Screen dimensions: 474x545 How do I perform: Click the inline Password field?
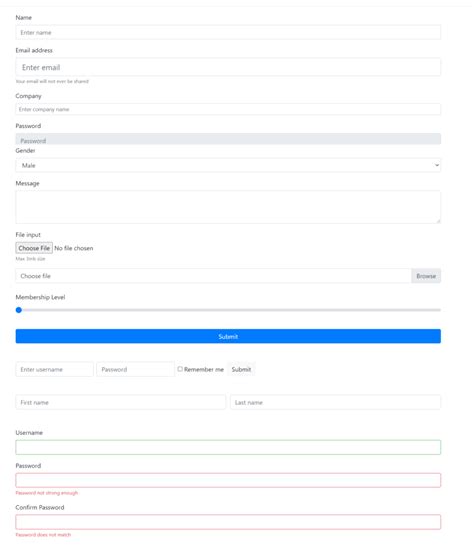point(136,369)
